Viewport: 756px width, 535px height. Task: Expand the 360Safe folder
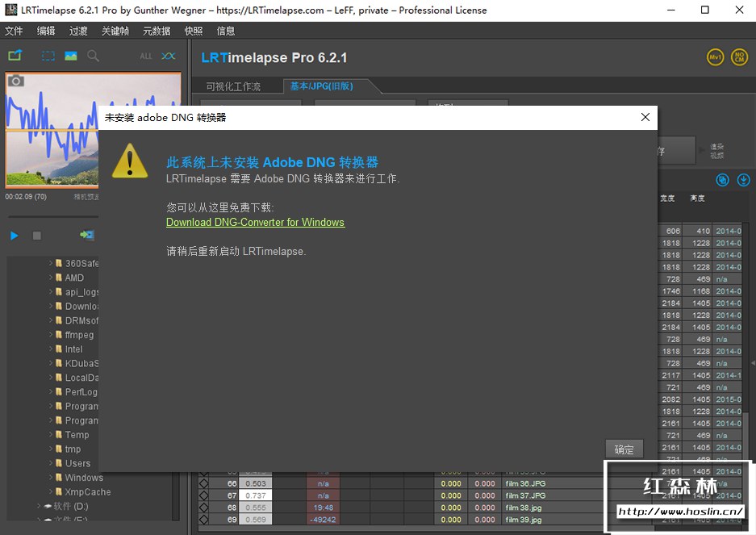(x=51, y=263)
